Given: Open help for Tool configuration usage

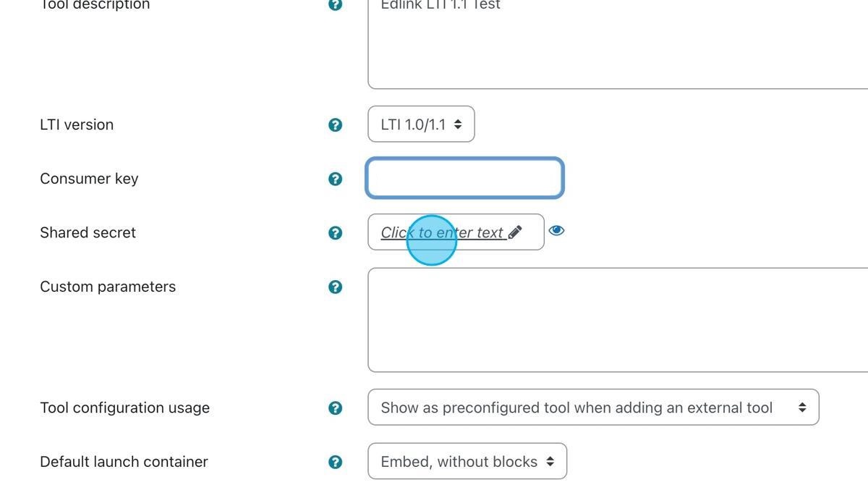Looking at the screenshot, I should (335, 408).
